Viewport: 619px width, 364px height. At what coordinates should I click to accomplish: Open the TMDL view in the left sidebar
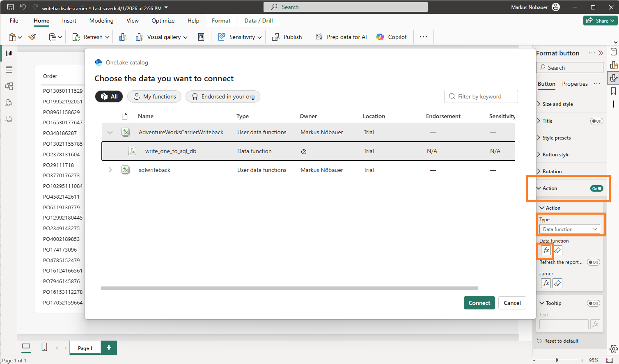click(9, 119)
